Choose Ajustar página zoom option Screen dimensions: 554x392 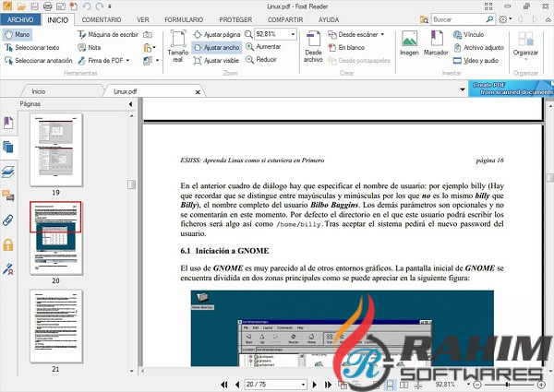click(x=217, y=34)
